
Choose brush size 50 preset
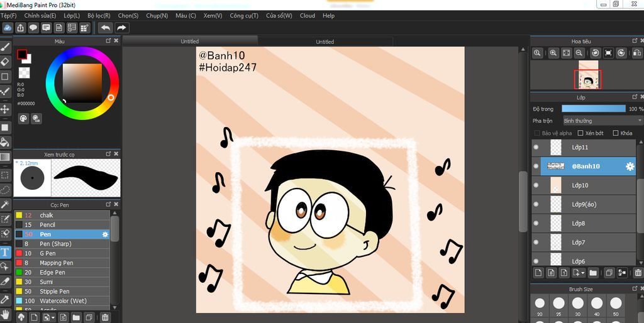616,306
